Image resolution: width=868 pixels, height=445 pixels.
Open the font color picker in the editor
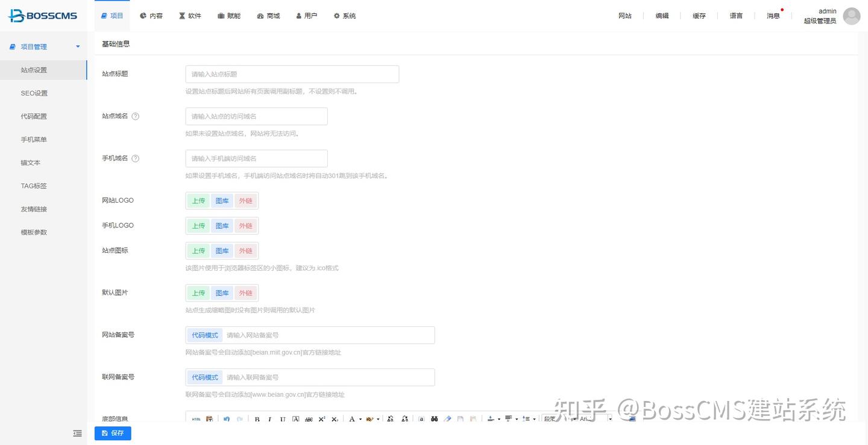[353, 418]
